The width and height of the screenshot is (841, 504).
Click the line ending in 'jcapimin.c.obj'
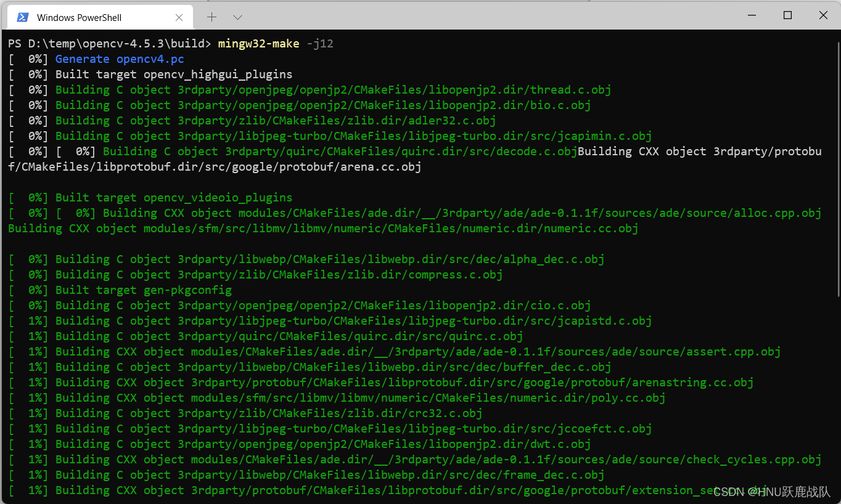click(330, 136)
